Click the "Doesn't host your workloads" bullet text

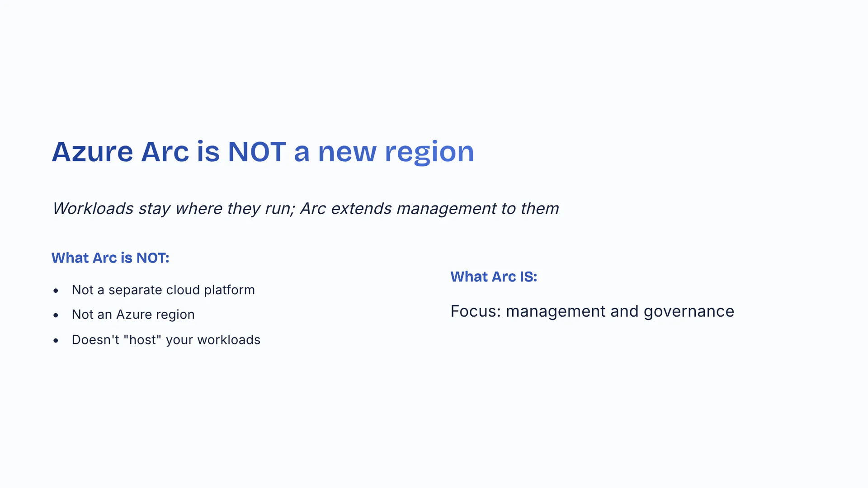(166, 340)
